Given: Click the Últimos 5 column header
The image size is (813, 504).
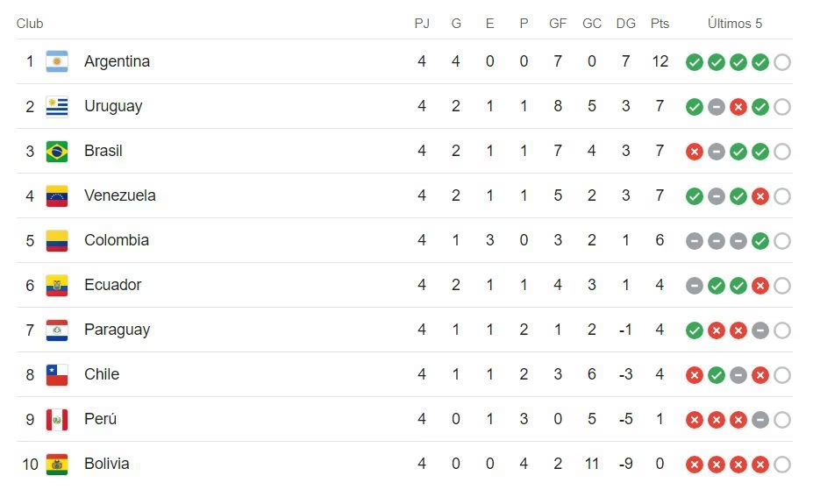Looking at the screenshot, I should coord(735,24).
